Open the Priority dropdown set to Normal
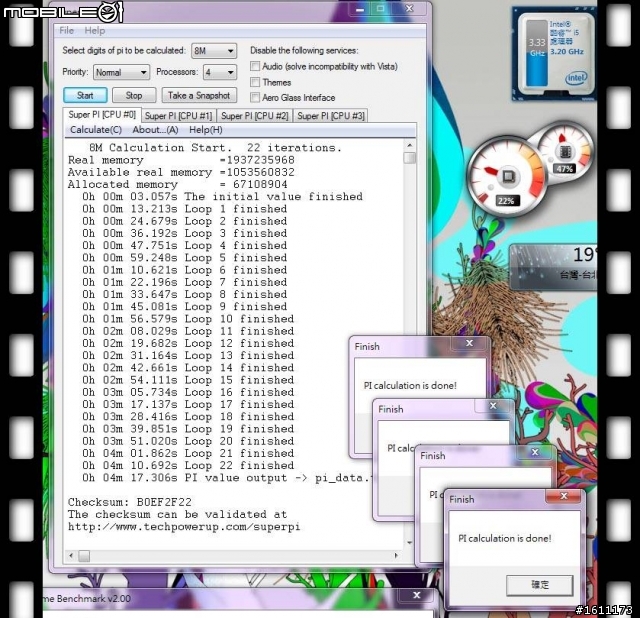640x618 pixels. pyautogui.click(x=121, y=72)
